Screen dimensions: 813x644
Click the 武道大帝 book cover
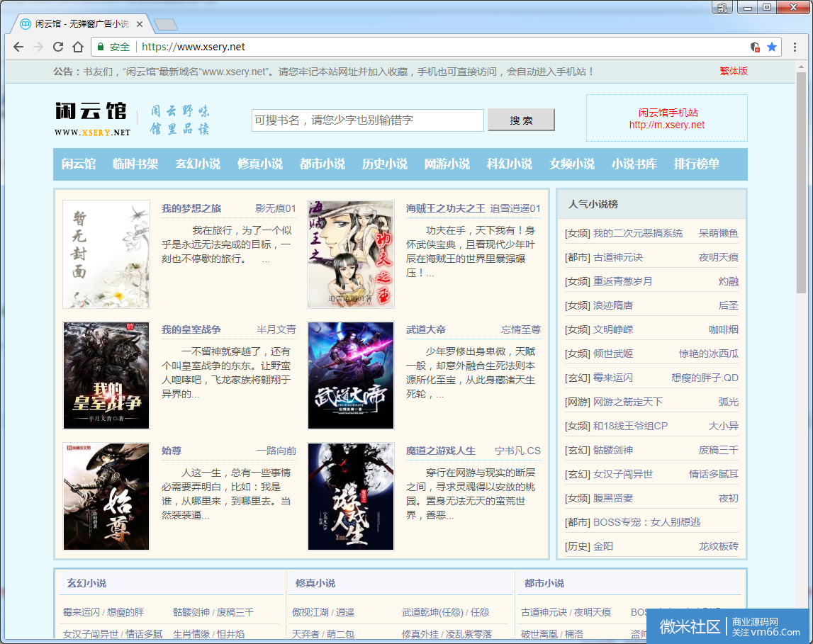(x=351, y=375)
